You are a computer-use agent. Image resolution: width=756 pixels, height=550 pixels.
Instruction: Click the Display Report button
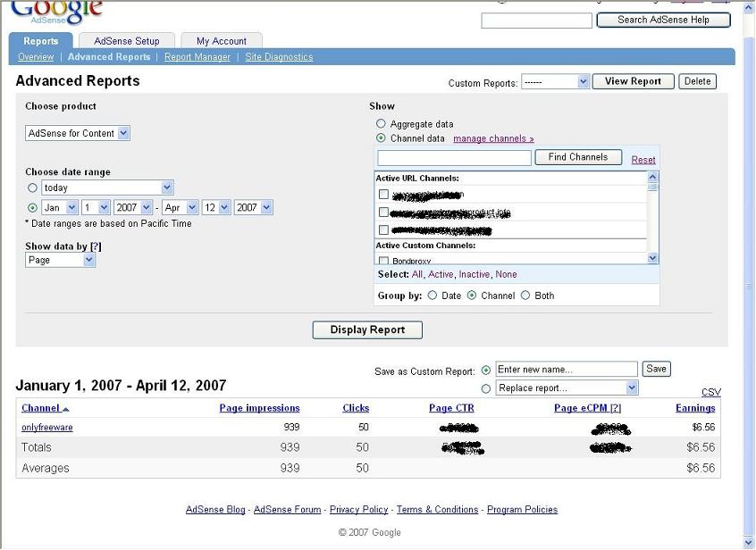point(367,329)
